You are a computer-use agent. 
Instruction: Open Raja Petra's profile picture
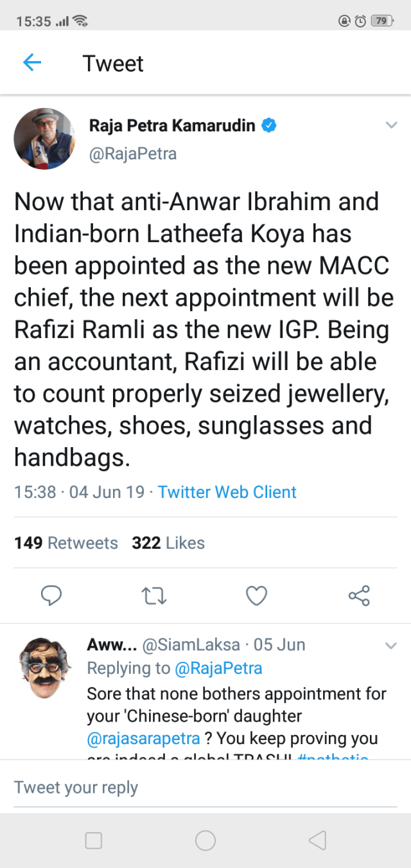(x=44, y=139)
